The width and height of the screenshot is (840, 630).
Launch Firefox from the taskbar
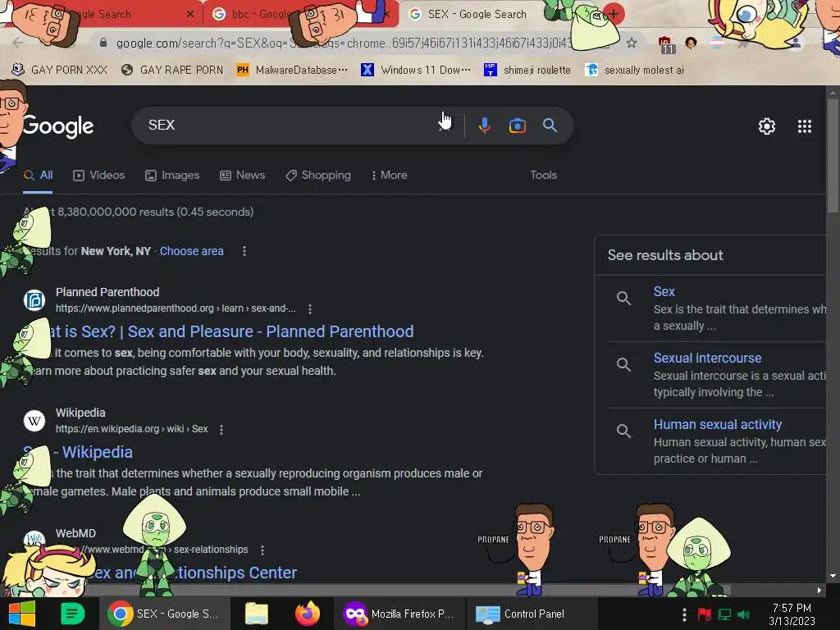click(307, 614)
